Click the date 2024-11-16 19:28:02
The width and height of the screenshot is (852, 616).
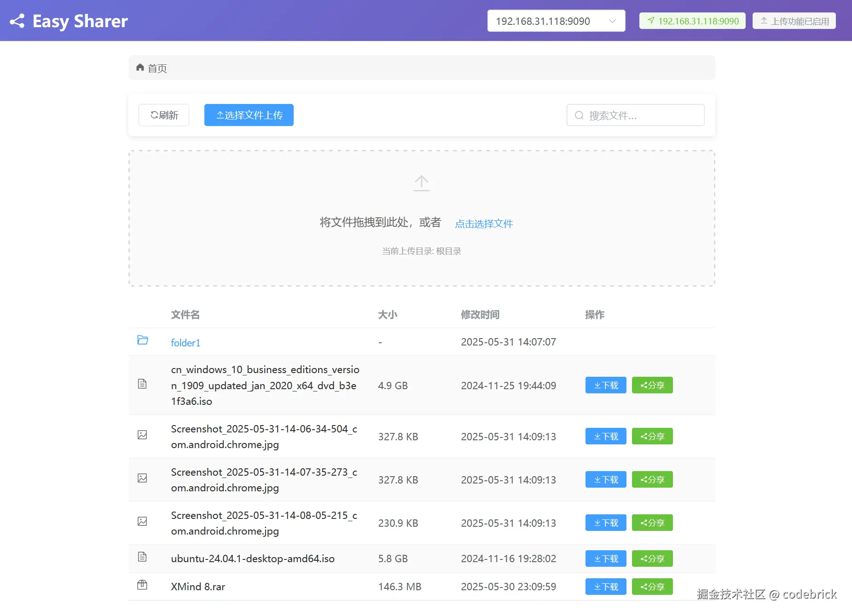click(x=509, y=558)
